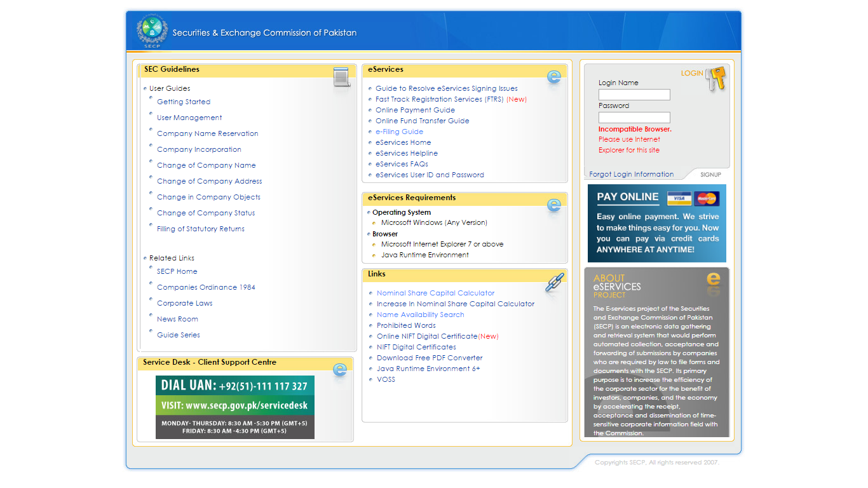Open Prohibited Words link
The width and height of the screenshot is (868, 488).
pos(406,325)
